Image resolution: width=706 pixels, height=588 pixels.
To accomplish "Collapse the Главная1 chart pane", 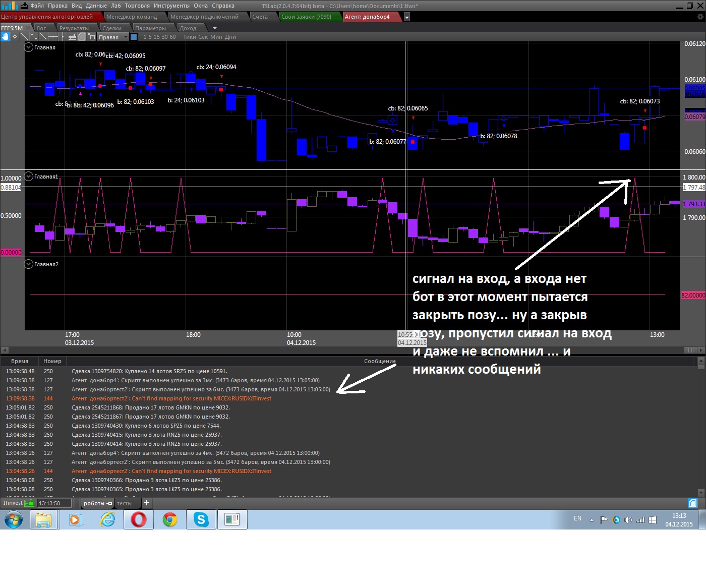I will coord(29,177).
